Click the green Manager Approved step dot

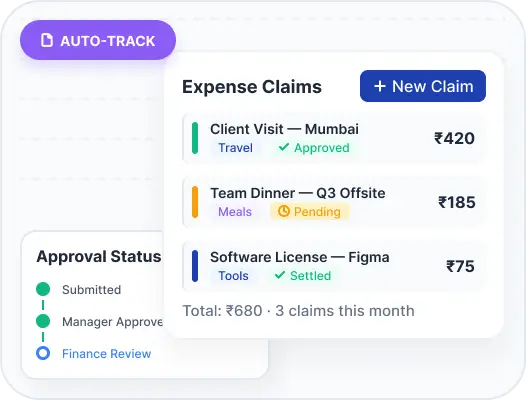click(43, 321)
